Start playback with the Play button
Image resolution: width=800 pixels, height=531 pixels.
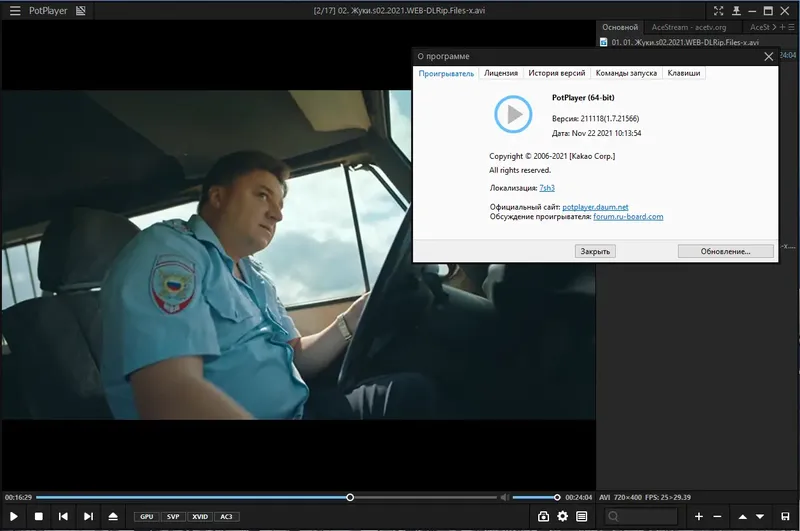[14, 517]
